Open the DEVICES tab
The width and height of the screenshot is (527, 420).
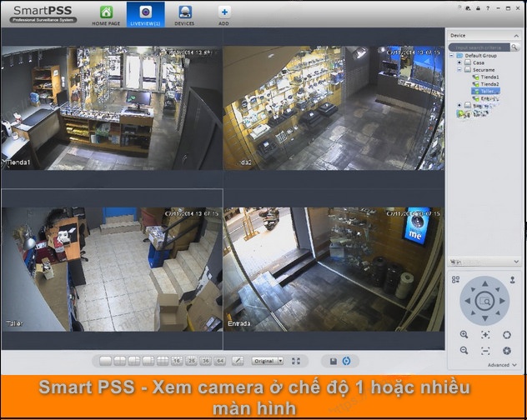(184, 16)
